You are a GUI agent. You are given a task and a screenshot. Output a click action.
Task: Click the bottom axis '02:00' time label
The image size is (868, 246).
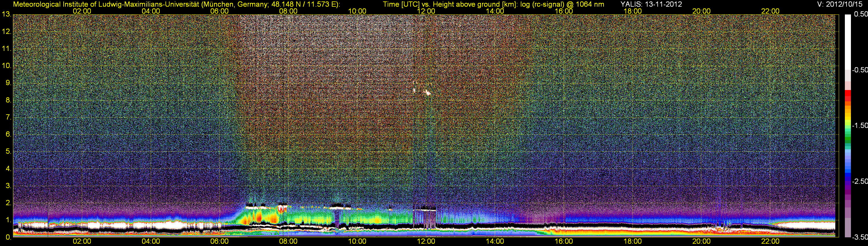(82, 241)
